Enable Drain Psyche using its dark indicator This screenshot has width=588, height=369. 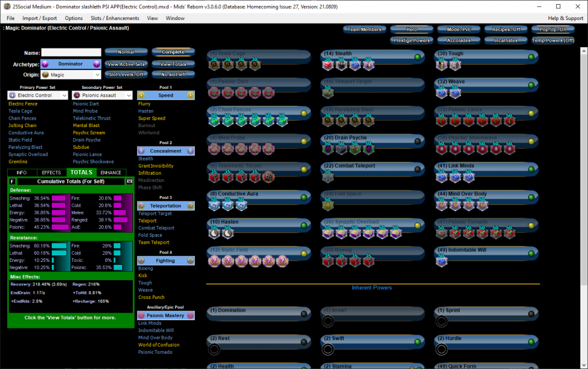tap(417, 141)
